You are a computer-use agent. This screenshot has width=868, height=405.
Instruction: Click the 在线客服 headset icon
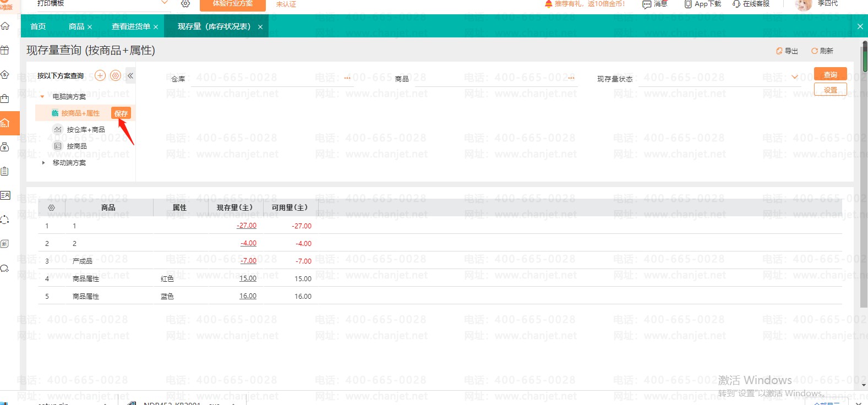736,4
